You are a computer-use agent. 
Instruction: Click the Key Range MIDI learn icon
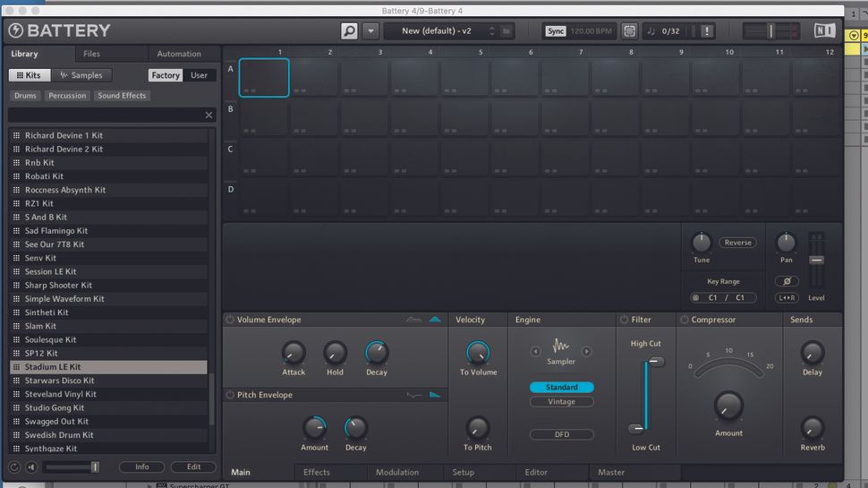pyautogui.click(x=696, y=297)
